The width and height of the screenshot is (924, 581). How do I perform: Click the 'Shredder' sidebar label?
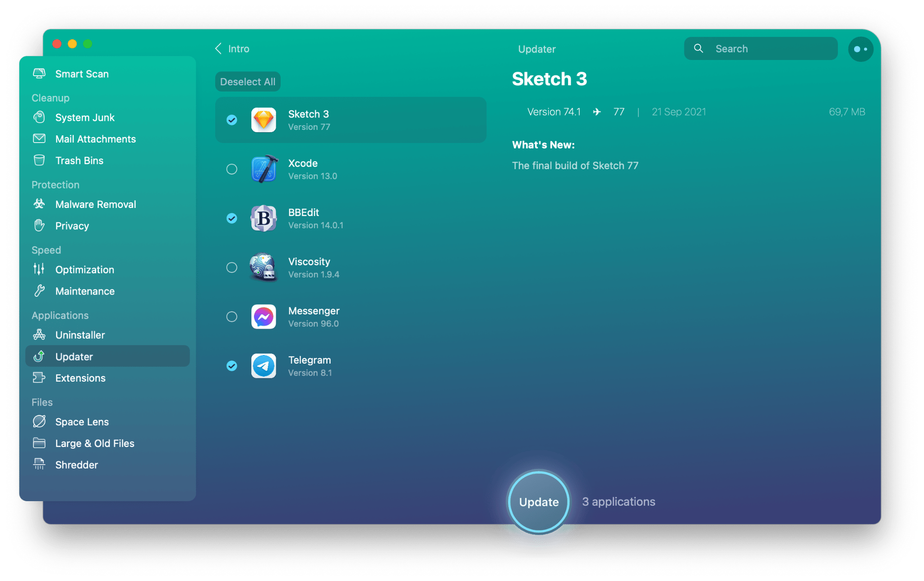(77, 465)
